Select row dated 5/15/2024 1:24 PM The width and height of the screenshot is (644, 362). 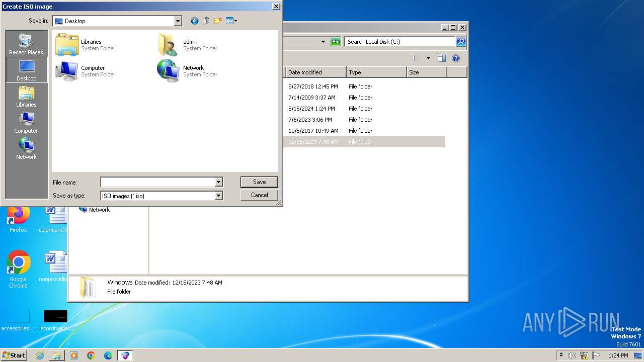[x=364, y=109]
